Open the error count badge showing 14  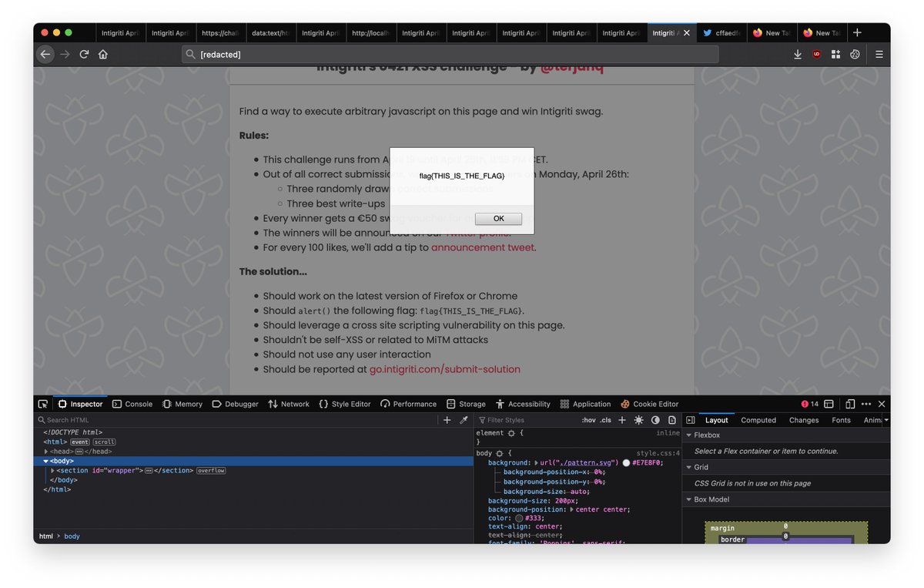809,404
